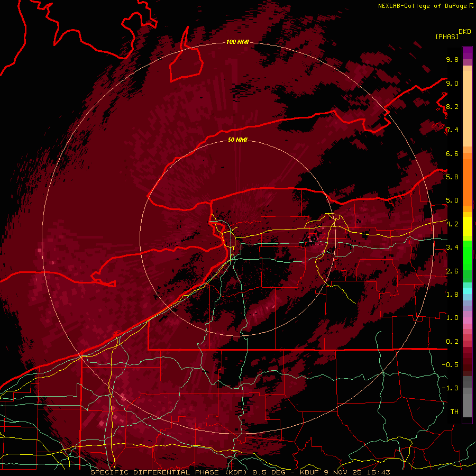Pick the orange segment of the color bar
476x476 pixels.
467,182
